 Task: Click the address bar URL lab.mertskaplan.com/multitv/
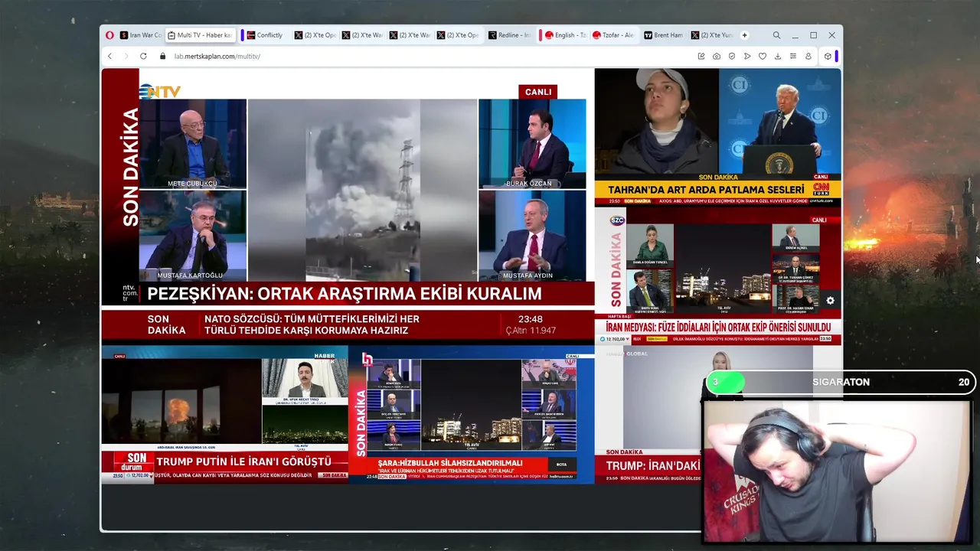point(217,56)
